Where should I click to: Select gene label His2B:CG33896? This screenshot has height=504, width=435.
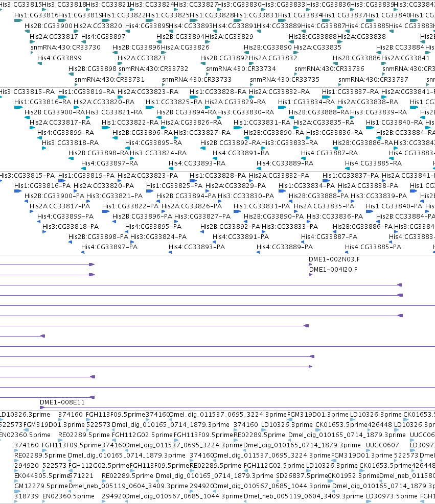[136, 47]
